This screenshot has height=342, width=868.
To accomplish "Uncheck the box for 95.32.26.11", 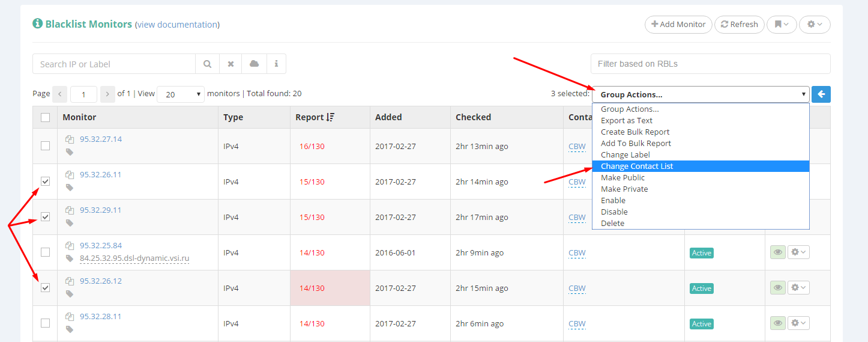I will pos(45,181).
